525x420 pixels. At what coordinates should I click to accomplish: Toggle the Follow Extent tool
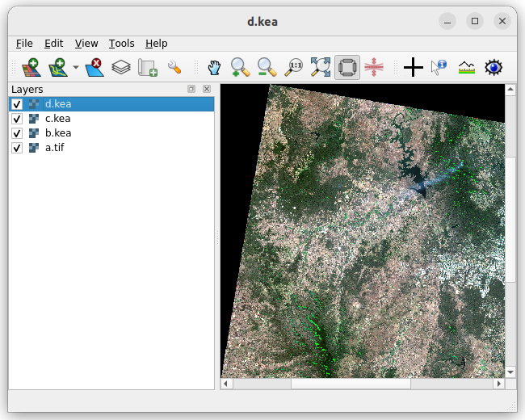pyautogui.click(x=347, y=67)
